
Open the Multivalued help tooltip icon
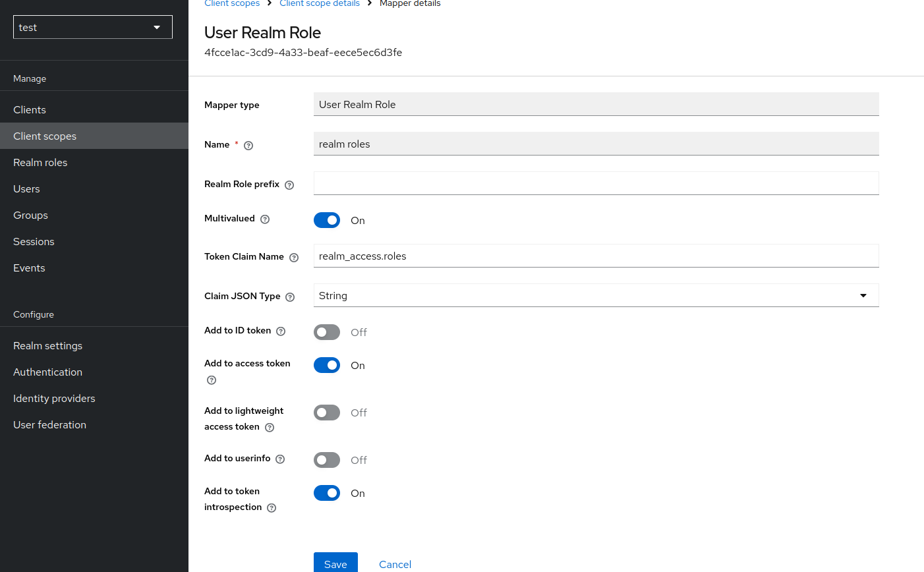click(x=265, y=219)
